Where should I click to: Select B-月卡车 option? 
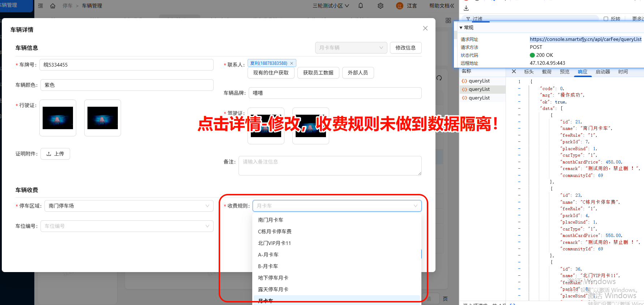(x=337, y=266)
